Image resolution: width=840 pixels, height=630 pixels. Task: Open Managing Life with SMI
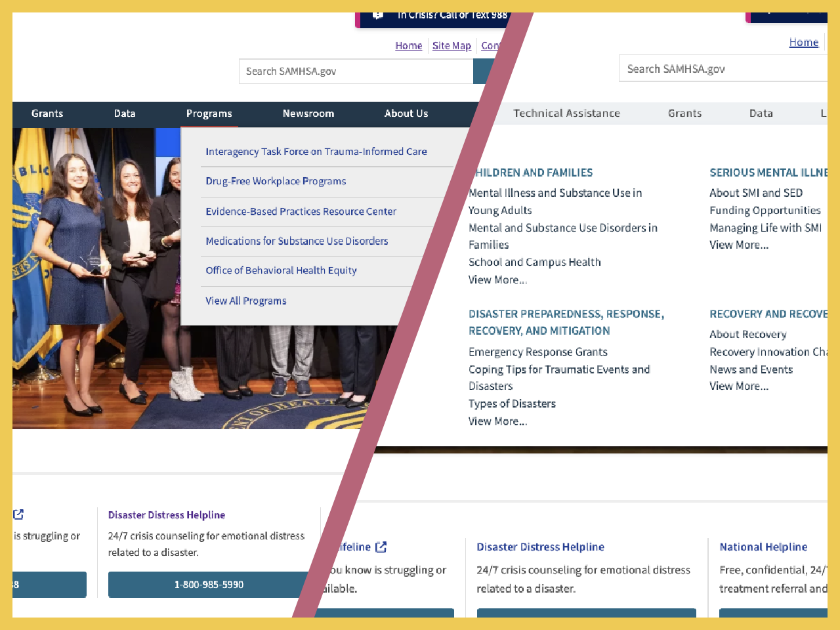pos(766,228)
